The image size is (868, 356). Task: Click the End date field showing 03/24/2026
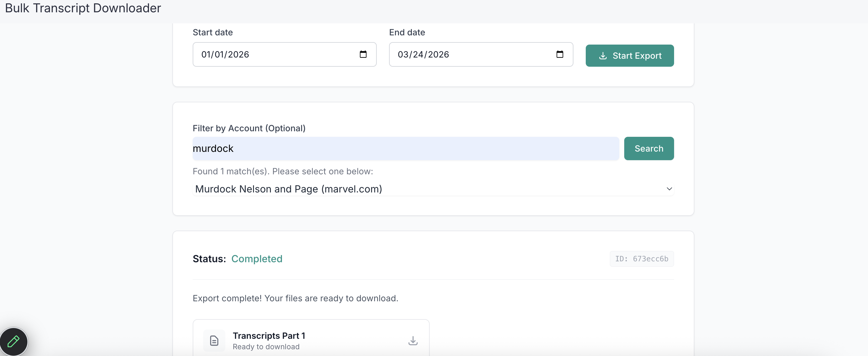423,54
